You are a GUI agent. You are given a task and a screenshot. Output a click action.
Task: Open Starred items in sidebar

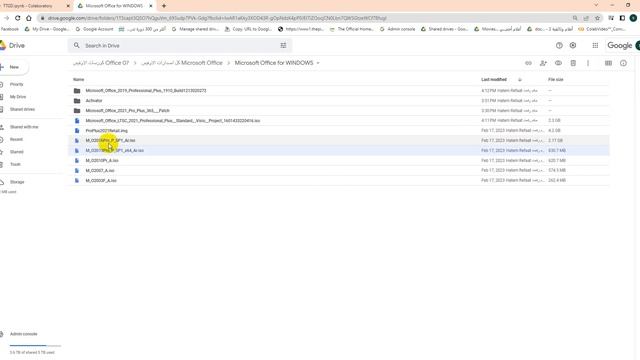click(x=16, y=152)
